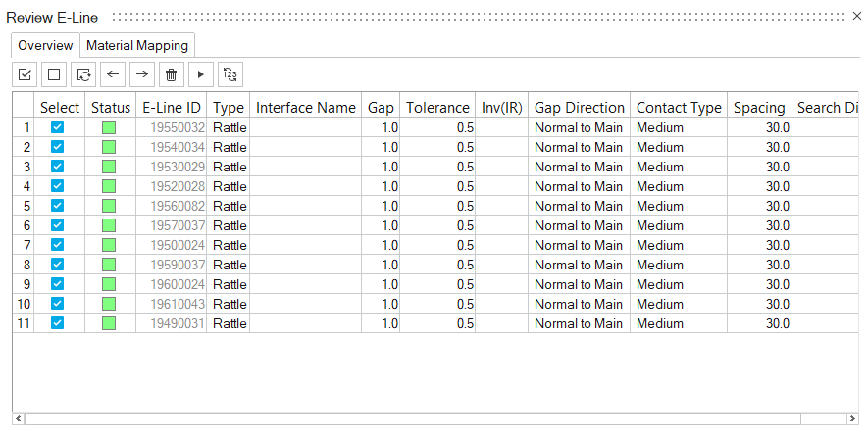Click Gap value field in row 9

pos(381,284)
